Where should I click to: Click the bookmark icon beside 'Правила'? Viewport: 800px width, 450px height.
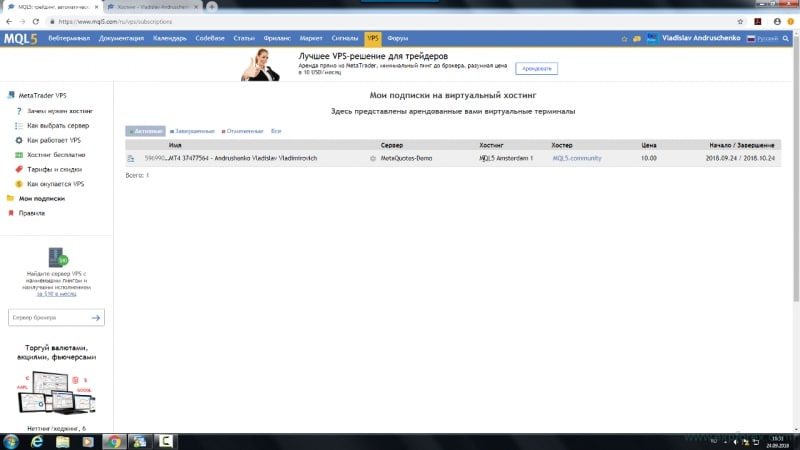11,213
